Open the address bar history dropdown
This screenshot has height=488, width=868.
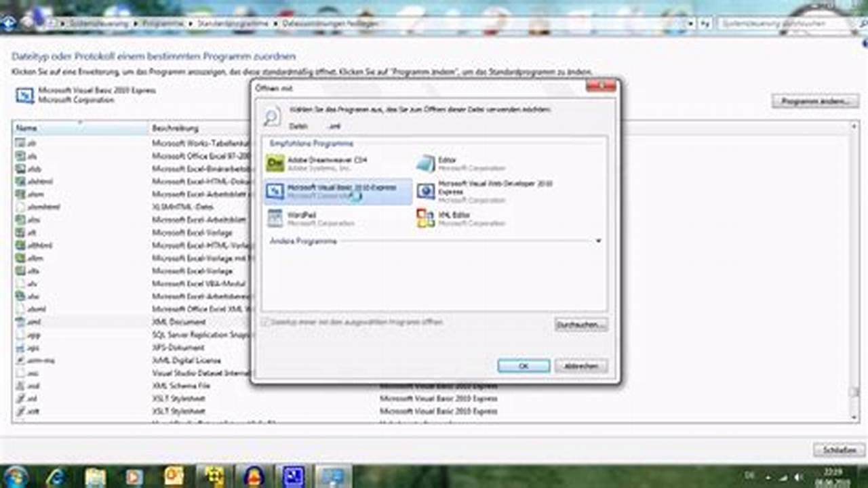(690, 23)
